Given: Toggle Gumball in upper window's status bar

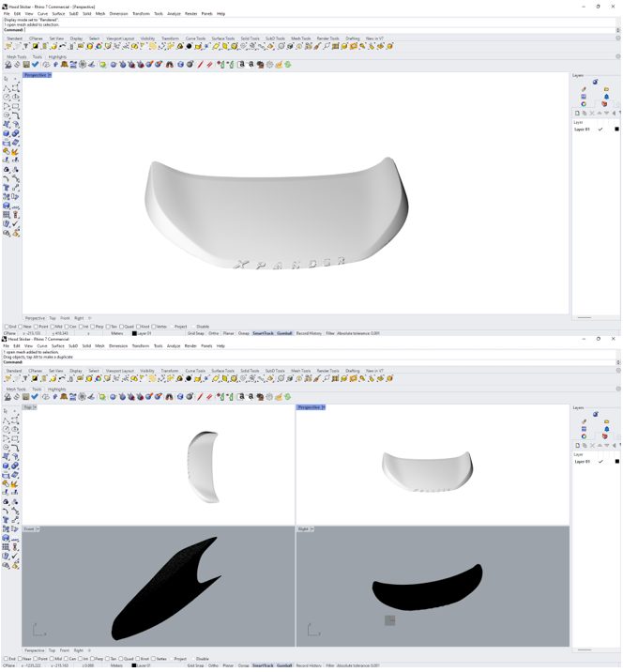Looking at the screenshot, I should [x=284, y=333].
